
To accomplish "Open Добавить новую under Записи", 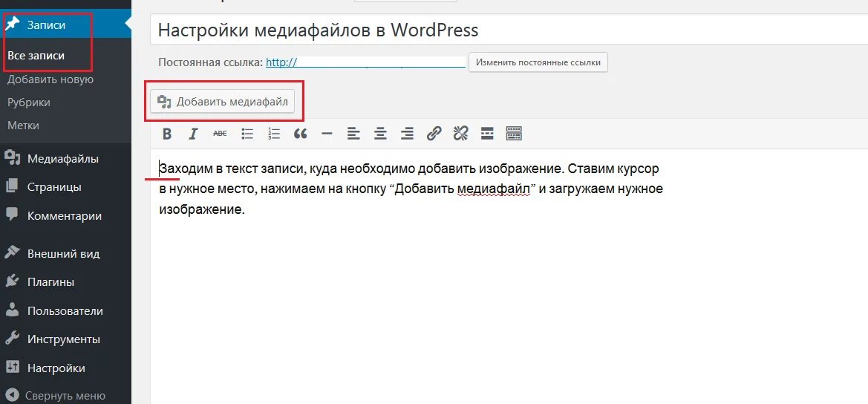I will [50, 79].
